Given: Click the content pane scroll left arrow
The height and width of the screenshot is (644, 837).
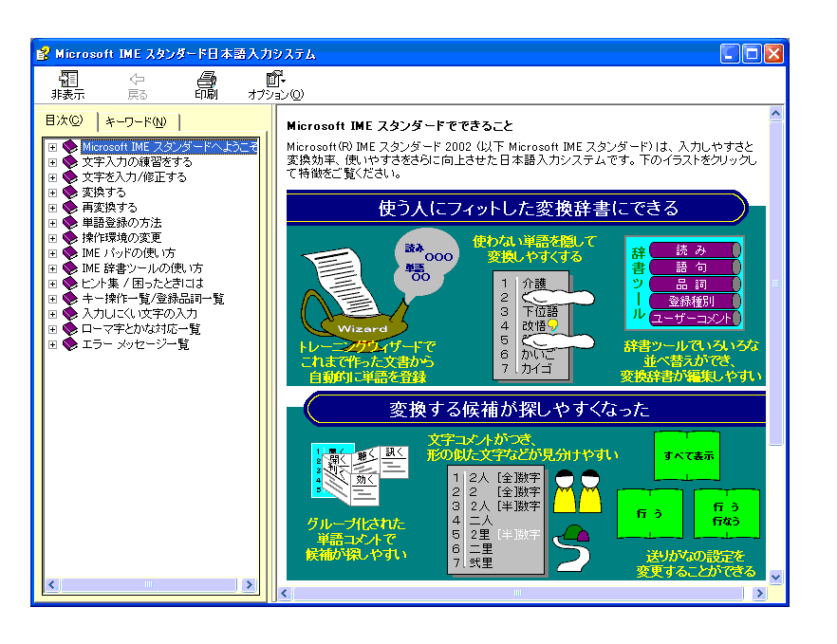Looking at the screenshot, I should tap(285, 594).
